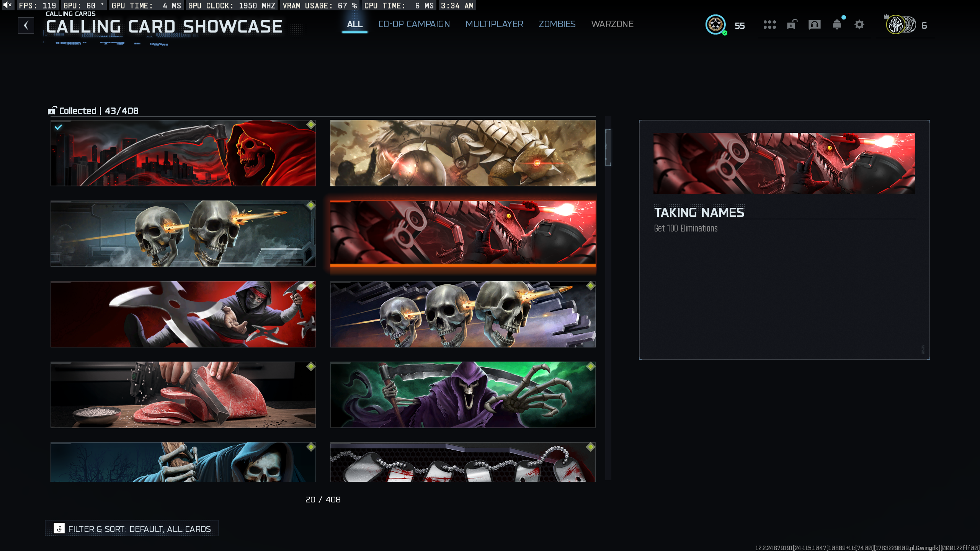Switch to the CO-OP CAMPAIGN tab

tap(414, 24)
